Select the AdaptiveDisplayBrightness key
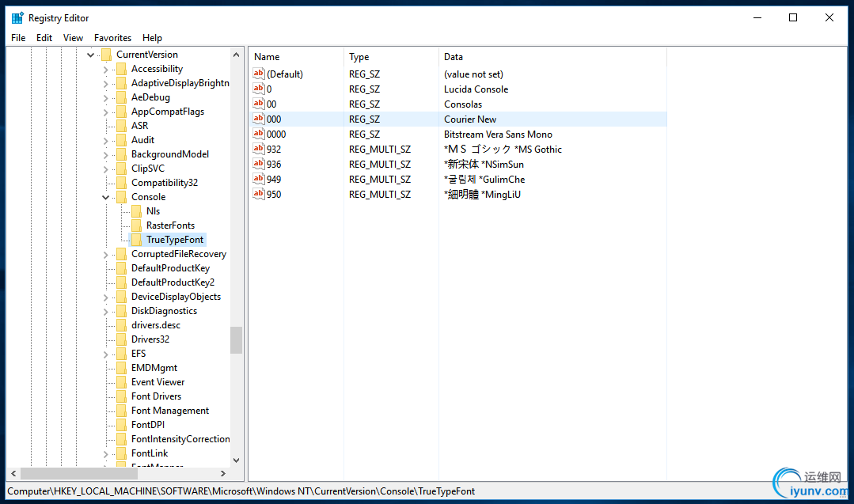The height and width of the screenshot is (504, 854). (x=180, y=83)
